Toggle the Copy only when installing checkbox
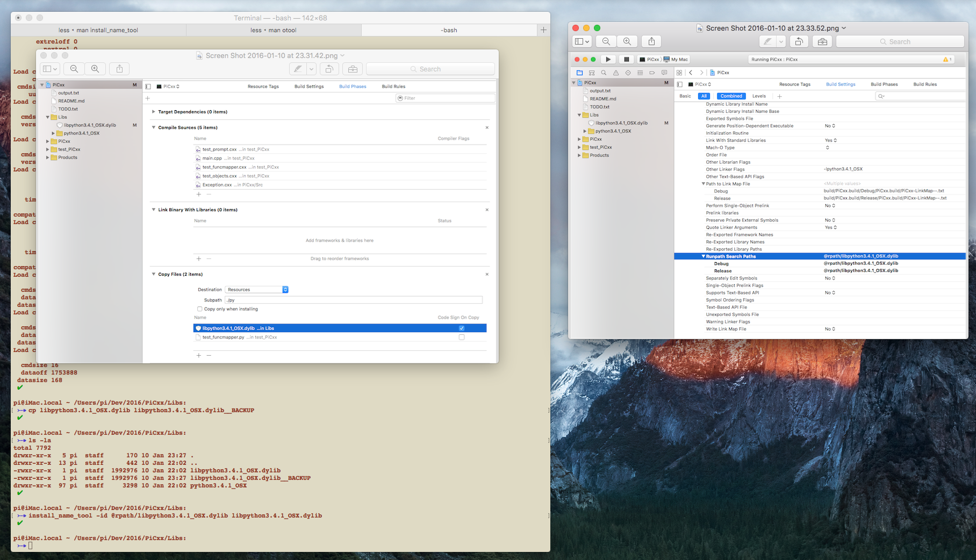Viewport: 976px width, 560px height. [x=200, y=309]
